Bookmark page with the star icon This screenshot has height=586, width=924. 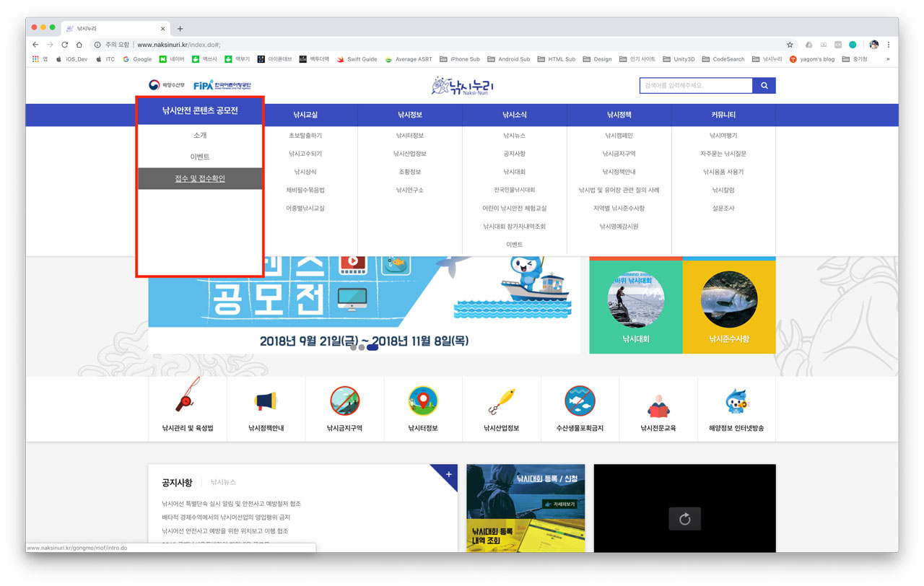pos(790,45)
